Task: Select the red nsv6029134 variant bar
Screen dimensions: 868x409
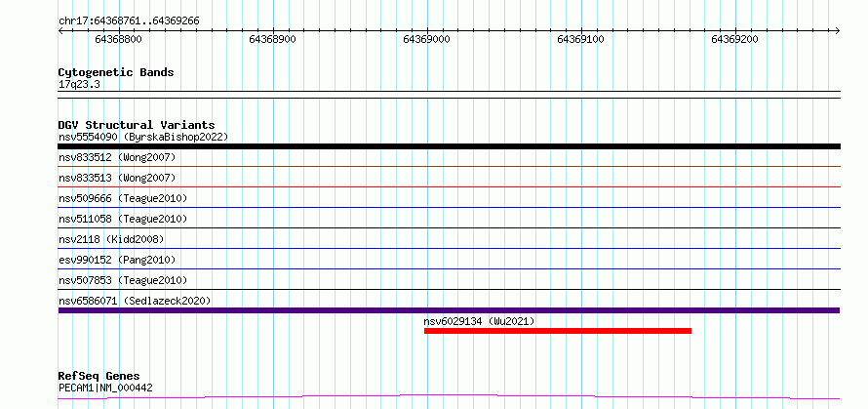Action: 558,331
